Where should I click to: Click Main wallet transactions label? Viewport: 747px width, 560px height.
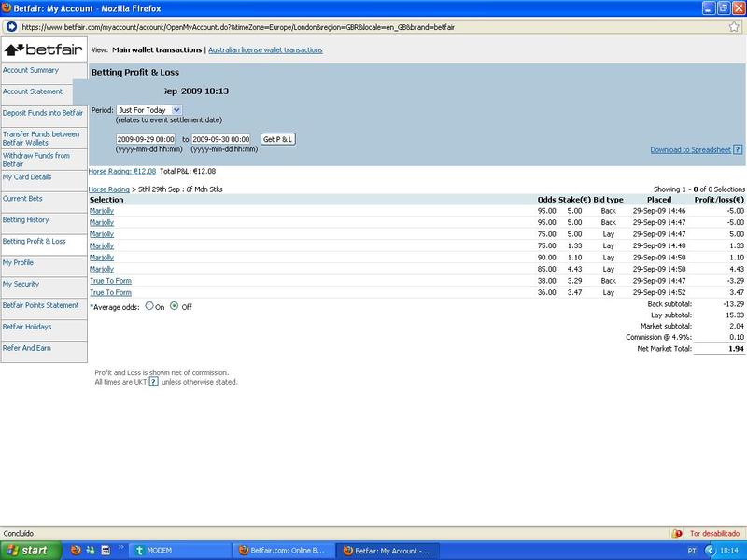pos(157,50)
